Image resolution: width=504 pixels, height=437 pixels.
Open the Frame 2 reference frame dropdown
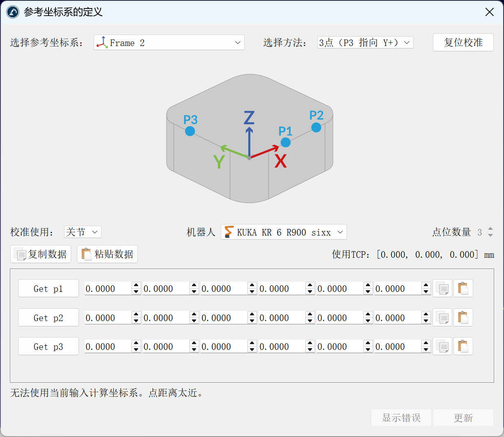tap(169, 43)
